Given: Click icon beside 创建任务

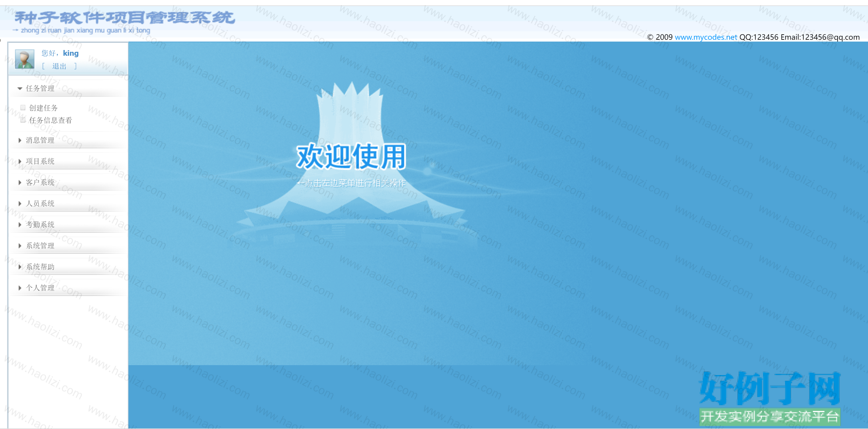Looking at the screenshot, I should [x=23, y=108].
